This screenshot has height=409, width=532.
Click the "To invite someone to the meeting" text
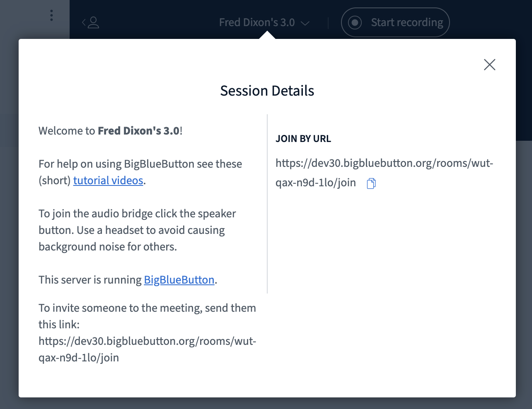tap(147, 308)
